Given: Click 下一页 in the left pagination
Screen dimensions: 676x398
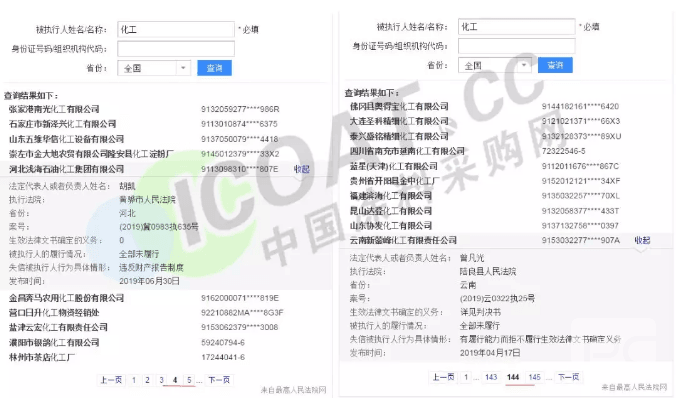Looking at the screenshot, I should [219, 380].
